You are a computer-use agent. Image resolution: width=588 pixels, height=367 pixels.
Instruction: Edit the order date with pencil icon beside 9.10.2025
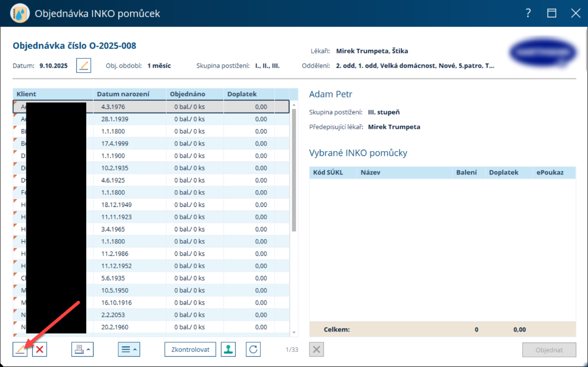tap(84, 65)
